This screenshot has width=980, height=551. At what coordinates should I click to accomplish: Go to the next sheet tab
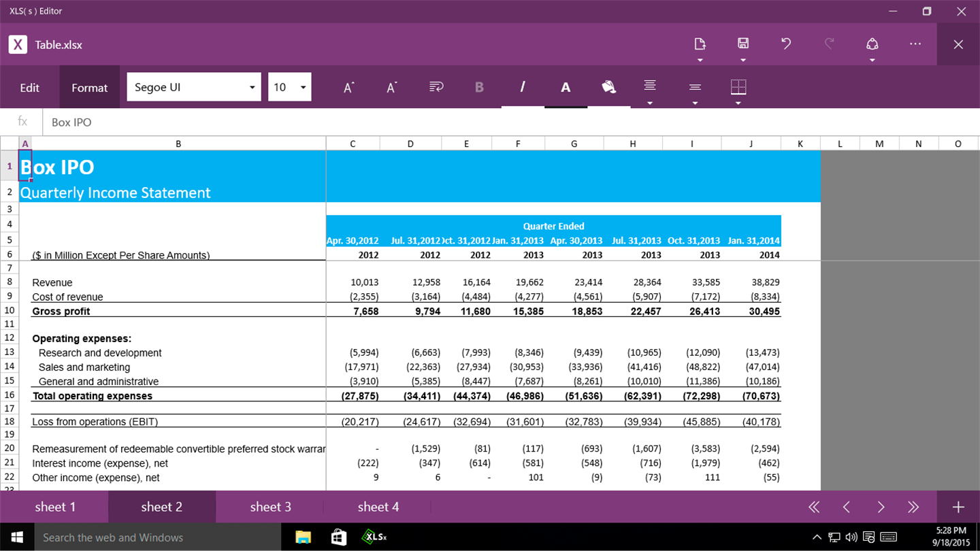pos(881,507)
